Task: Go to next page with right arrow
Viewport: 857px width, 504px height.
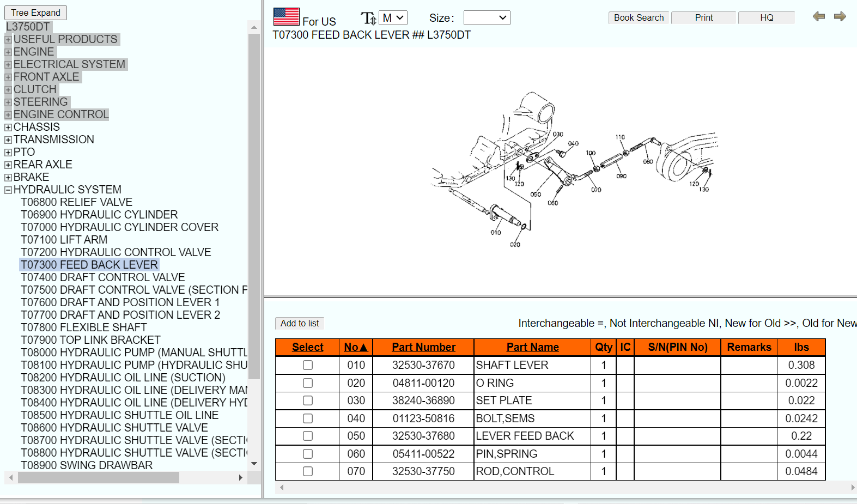Action: coord(840,16)
